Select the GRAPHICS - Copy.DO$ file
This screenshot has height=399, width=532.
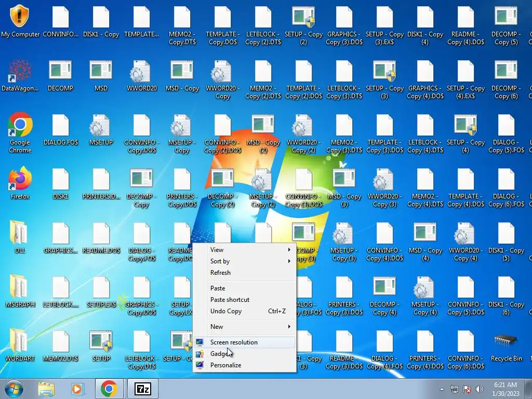(x=141, y=295)
